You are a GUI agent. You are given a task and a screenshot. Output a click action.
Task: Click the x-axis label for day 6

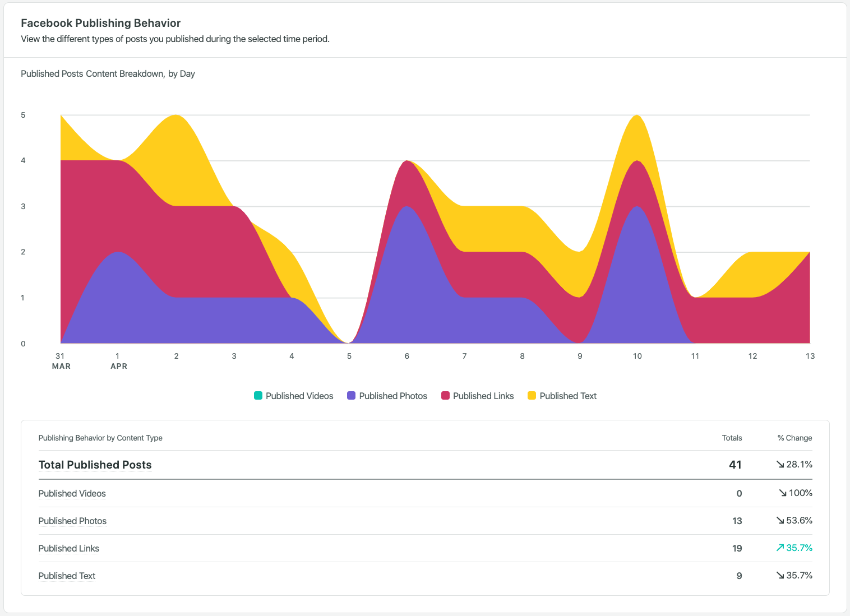coord(407,356)
